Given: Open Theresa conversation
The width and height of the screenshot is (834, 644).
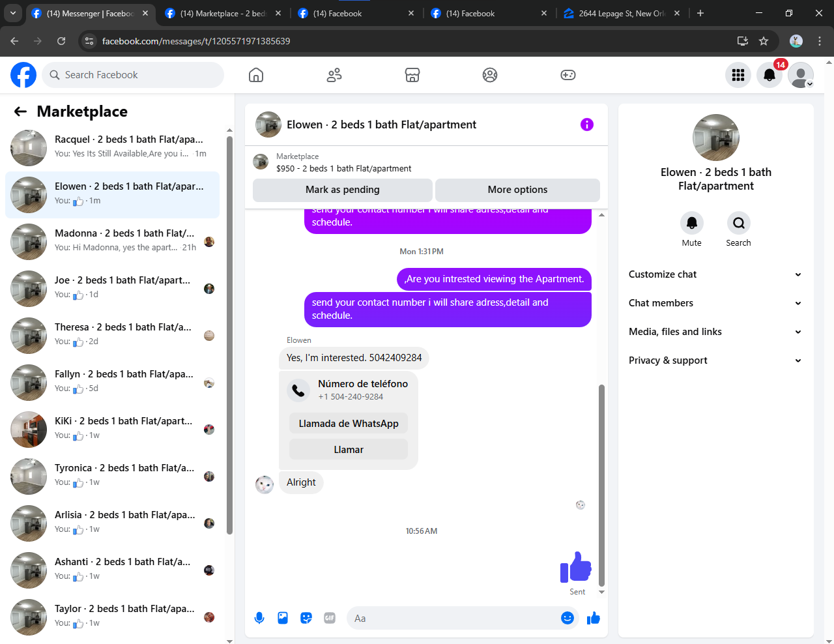Looking at the screenshot, I should coord(112,336).
